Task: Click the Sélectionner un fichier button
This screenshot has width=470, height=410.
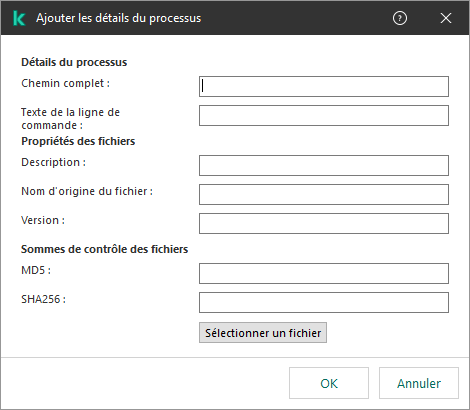Action: pos(263,332)
